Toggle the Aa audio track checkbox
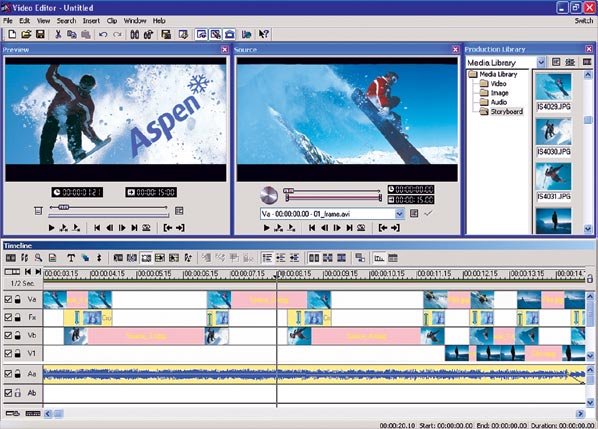 [8, 374]
